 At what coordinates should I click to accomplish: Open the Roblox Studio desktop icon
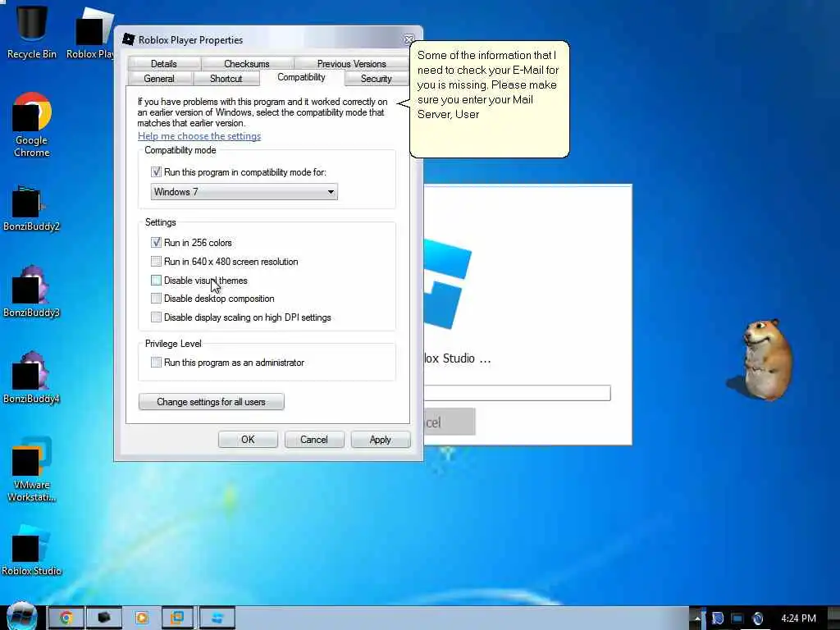[31, 550]
